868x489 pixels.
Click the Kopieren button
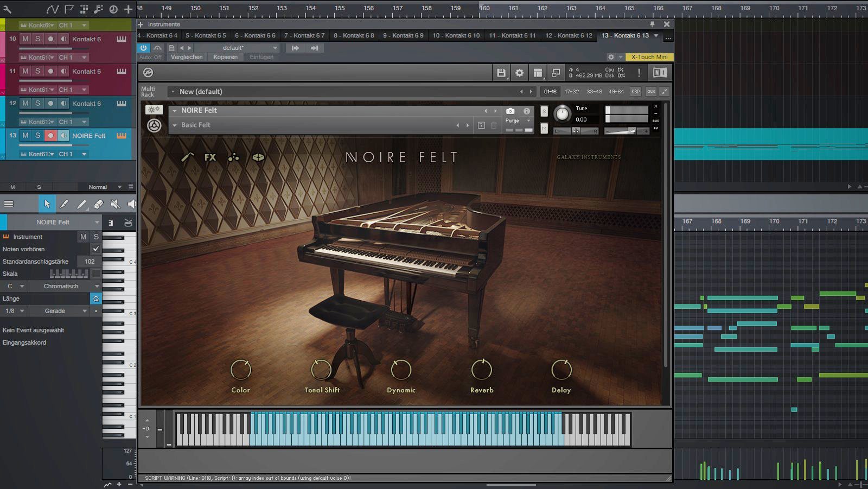click(226, 57)
